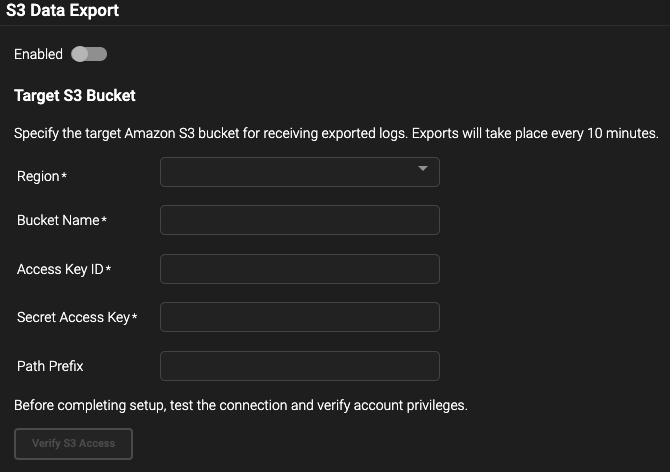
Task: Focus the Bucket Name input field
Action: pos(299,220)
